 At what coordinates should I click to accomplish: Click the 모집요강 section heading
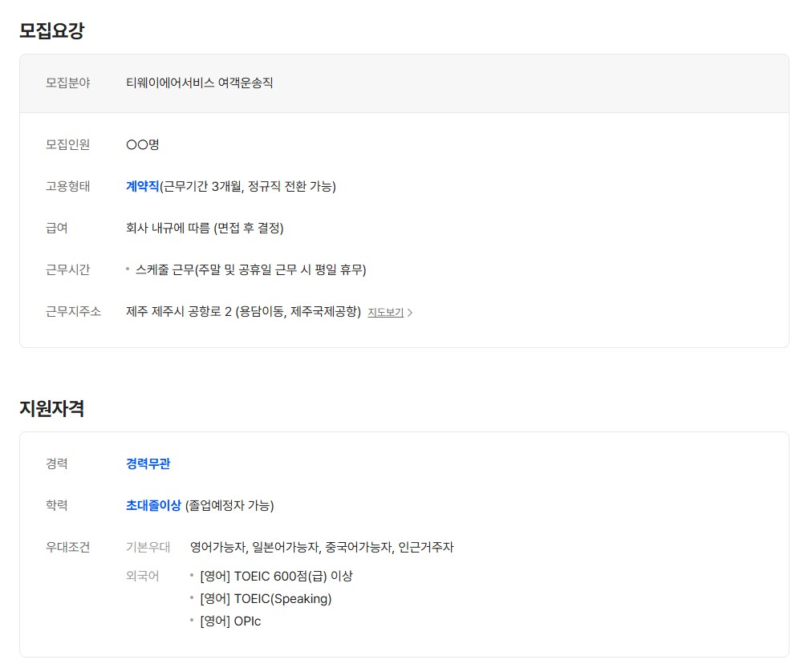tap(51, 31)
